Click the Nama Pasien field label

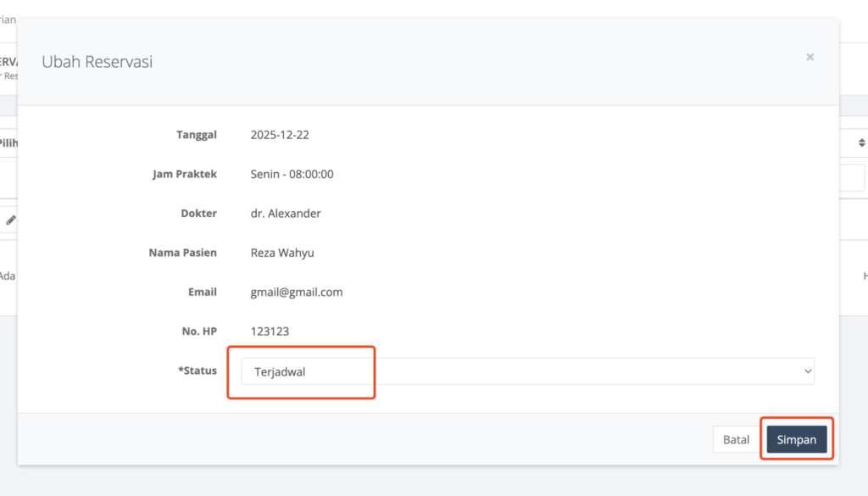point(182,253)
